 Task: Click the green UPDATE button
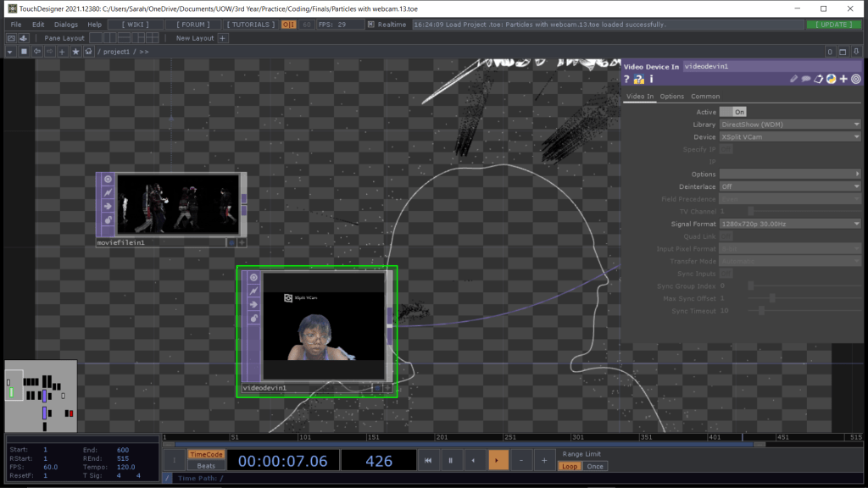click(x=833, y=25)
